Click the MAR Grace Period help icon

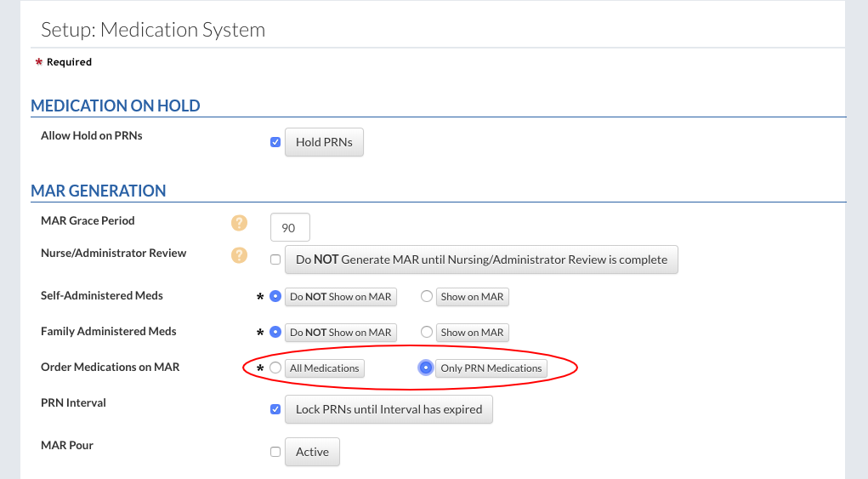(x=239, y=223)
